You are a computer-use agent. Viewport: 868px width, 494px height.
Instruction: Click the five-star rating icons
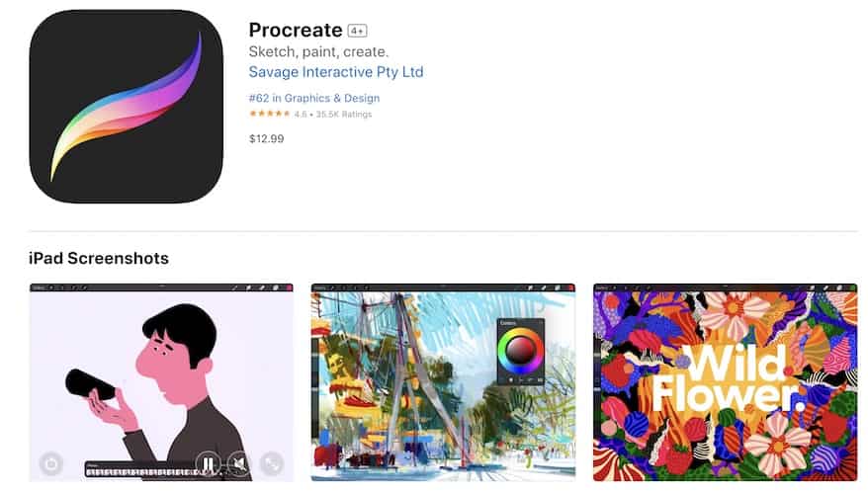tap(270, 114)
